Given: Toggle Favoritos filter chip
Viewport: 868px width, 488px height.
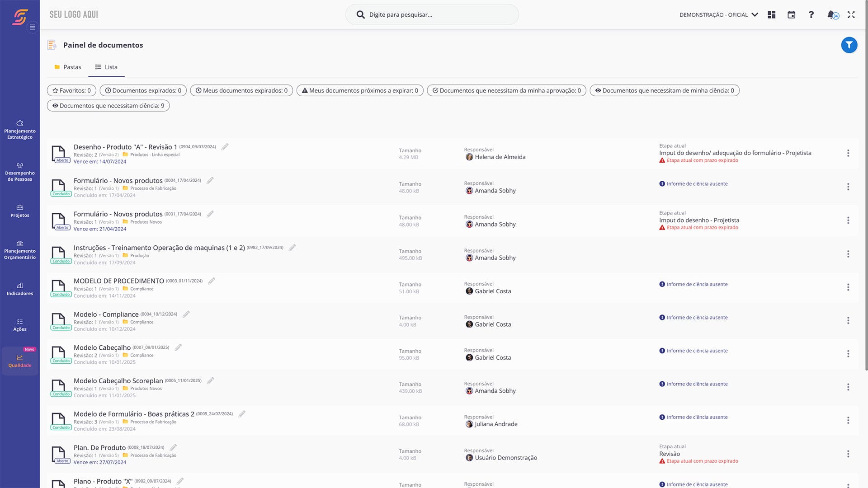Looking at the screenshot, I should (71, 90).
